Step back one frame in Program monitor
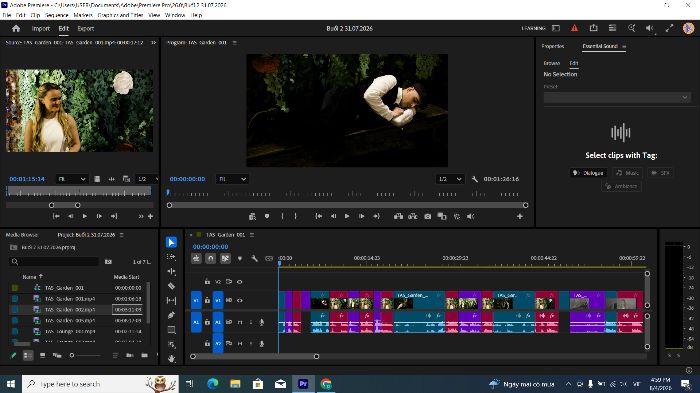Image resolution: width=700 pixels, height=393 pixels. point(333,216)
